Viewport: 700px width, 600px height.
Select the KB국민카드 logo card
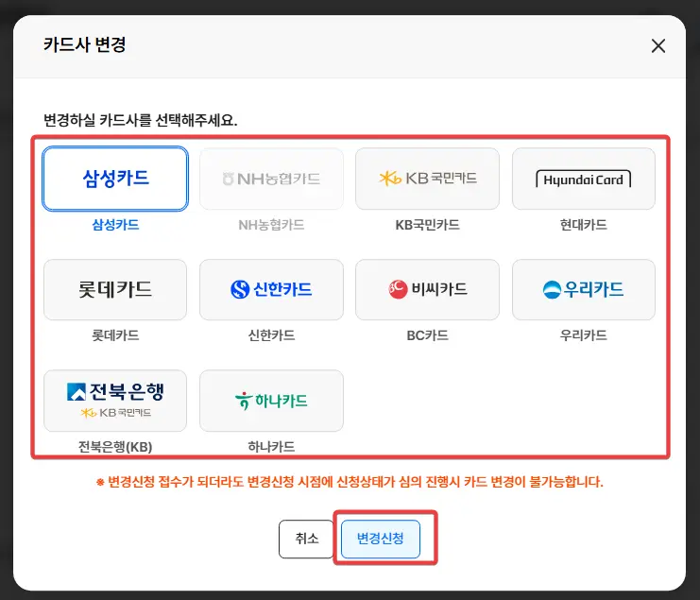(427, 179)
